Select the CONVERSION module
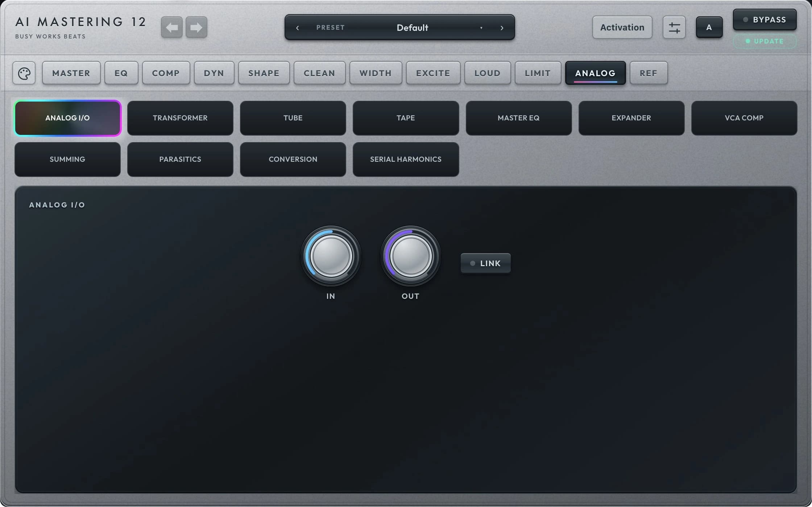This screenshot has width=812, height=507. [x=293, y=160]
